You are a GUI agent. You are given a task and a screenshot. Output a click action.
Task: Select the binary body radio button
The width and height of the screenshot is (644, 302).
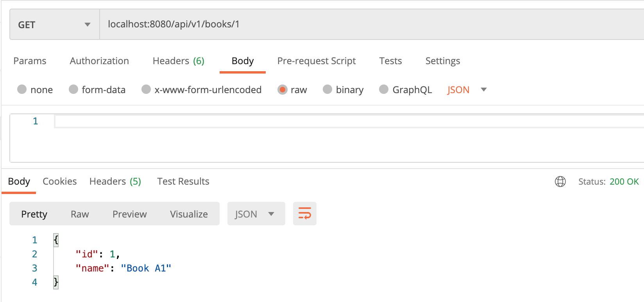[x=327, y=90]
